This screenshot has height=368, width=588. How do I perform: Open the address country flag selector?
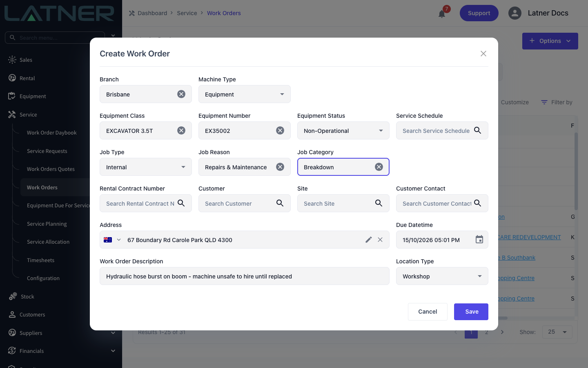112,240
